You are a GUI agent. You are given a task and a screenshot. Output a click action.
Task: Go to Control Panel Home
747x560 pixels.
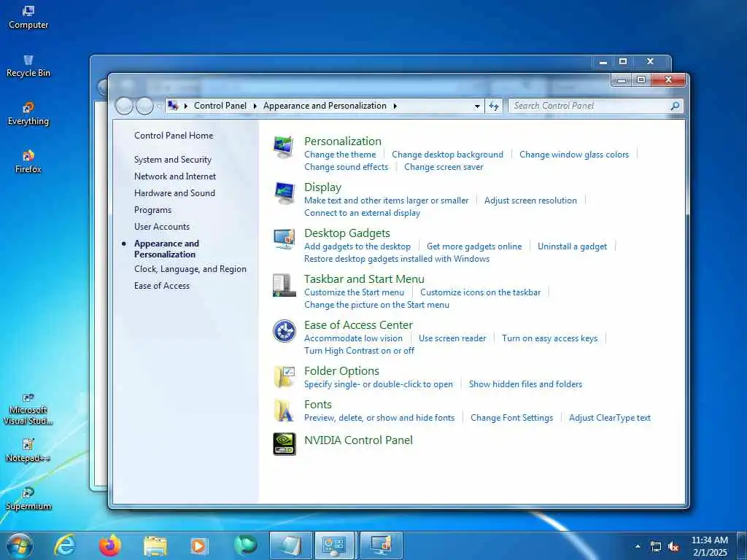click(174, 135)
